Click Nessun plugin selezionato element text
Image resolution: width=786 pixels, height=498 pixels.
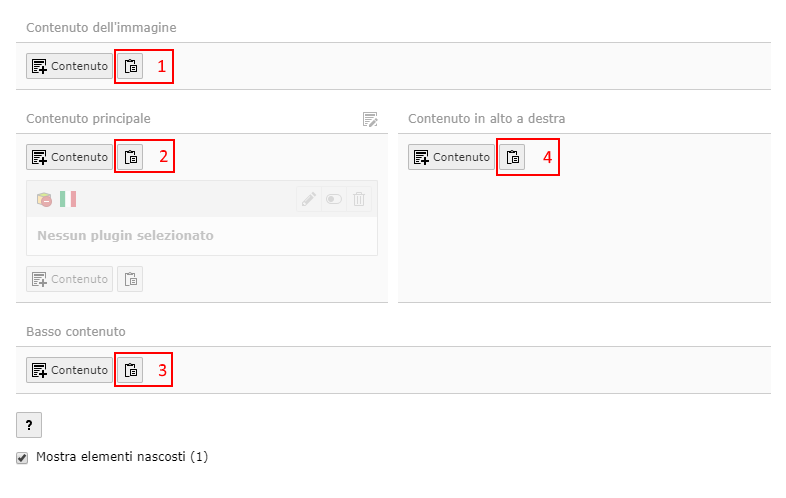tap(125, 236)
